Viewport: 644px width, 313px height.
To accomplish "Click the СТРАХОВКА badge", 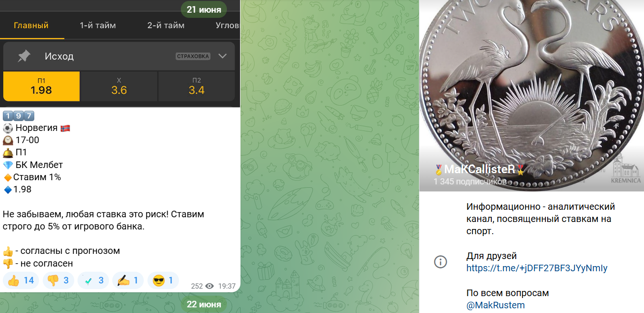I will point(193,56).
